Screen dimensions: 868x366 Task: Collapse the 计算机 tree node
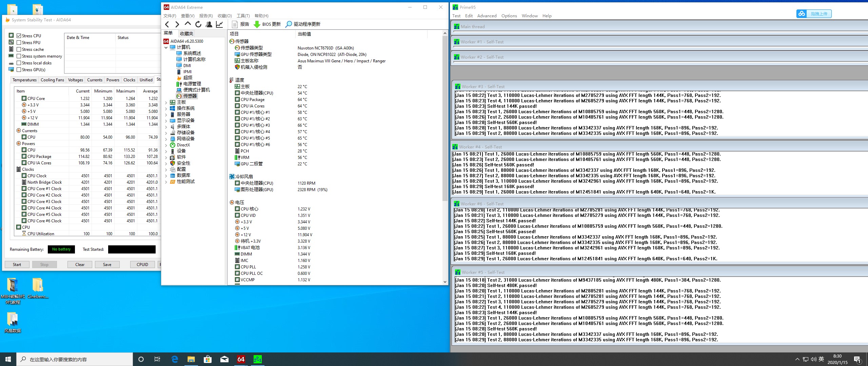(166, 47)
